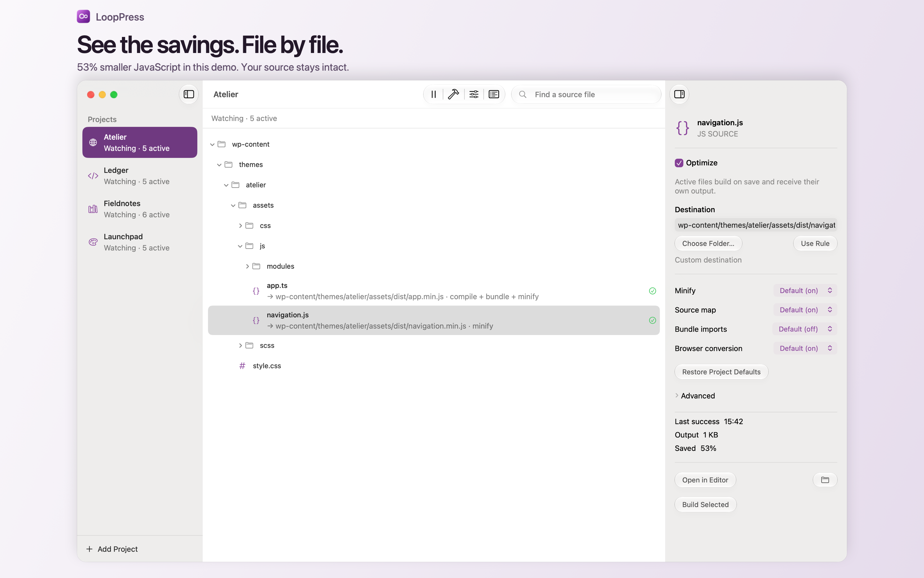Open the Bundle imports dropdown

tap(805, 329)
